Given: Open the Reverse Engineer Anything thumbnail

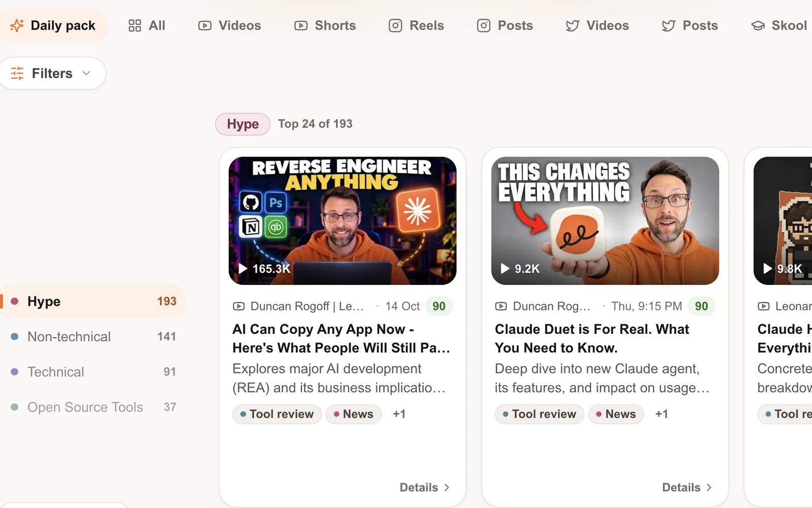Looking at the screenshot, I should click(x=343, y=220).
